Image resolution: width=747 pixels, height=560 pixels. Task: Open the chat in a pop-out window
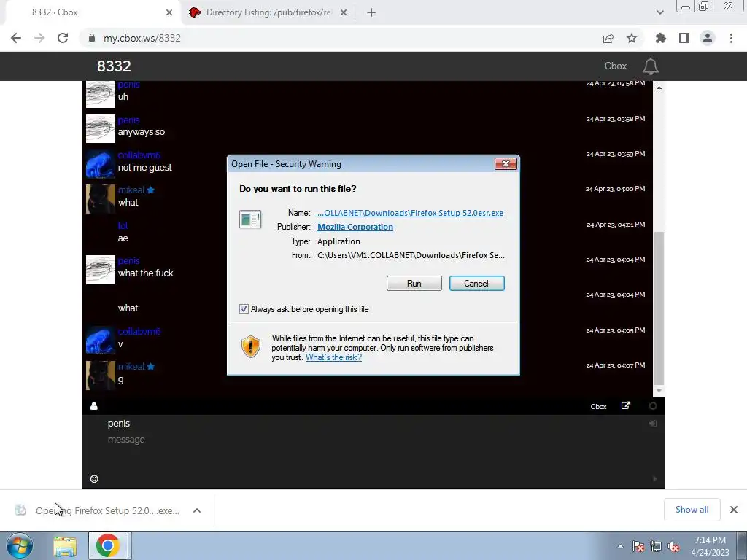625,405
